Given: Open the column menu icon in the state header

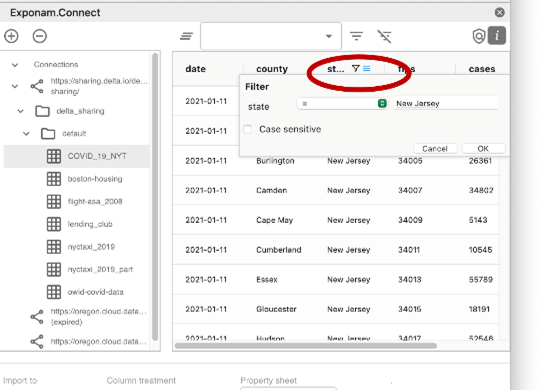Looking at the screenshot, I should (x=367, y=68).
